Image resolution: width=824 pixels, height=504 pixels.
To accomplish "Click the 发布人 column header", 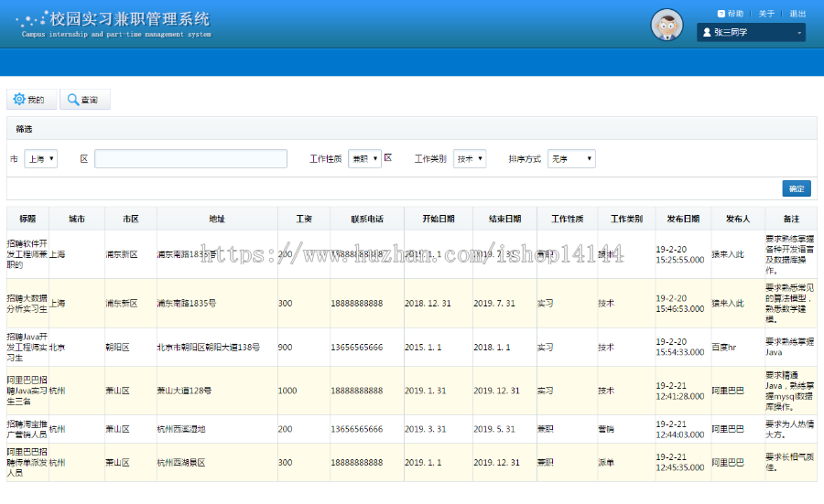I will [738, 219].
